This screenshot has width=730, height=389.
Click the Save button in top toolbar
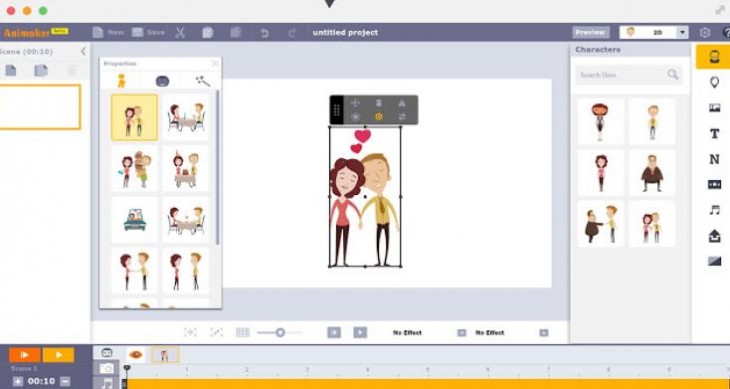point(149,33)
